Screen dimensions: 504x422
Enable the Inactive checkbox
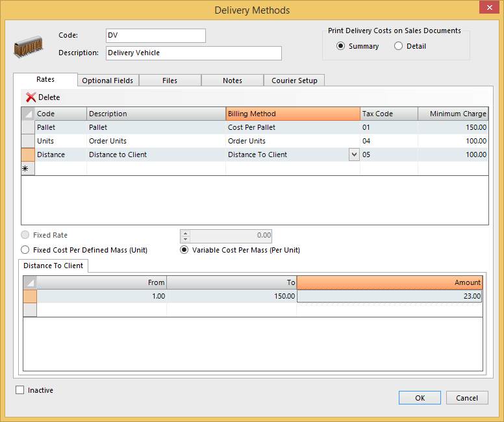(20, 390)
